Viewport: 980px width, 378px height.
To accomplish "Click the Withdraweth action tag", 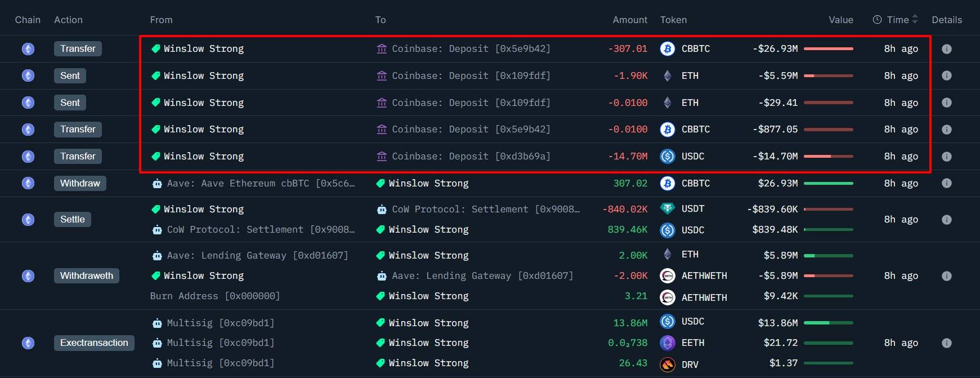I will [87, 276].
